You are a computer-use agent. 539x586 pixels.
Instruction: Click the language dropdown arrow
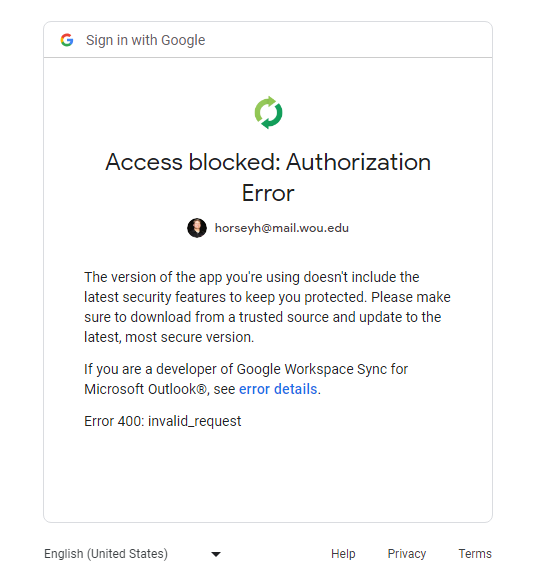pyautogui.click(x=216, y=554)
